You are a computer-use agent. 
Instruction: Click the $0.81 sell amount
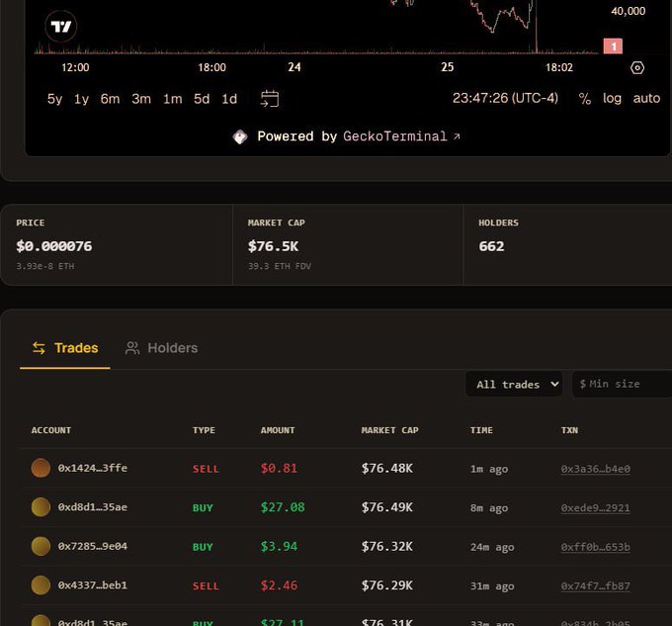(x=279, y=468)
